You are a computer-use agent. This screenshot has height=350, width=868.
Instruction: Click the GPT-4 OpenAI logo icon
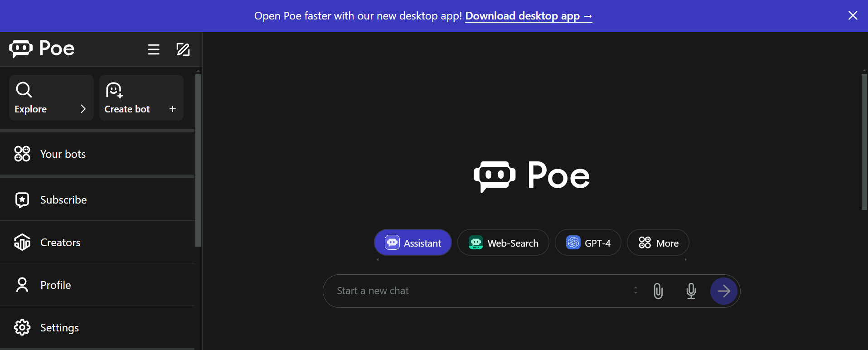(573, 243)
